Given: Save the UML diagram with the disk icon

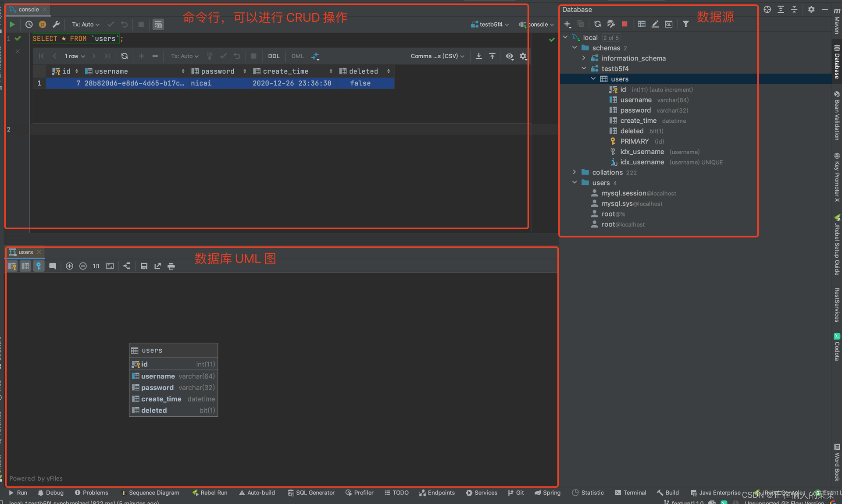Looking at the screenshot, I should pos(144,266).
